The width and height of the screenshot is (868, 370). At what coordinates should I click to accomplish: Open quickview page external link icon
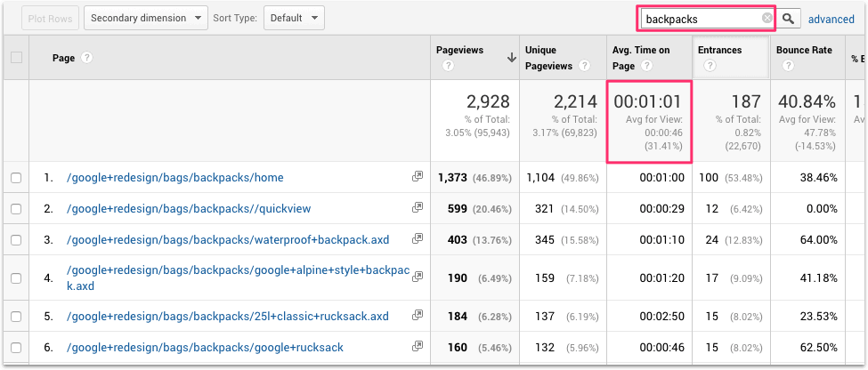click(417, 208)
